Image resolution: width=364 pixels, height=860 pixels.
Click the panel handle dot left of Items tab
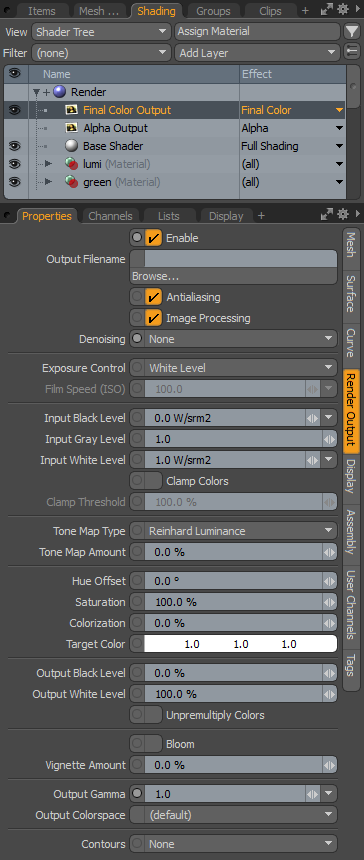click(7, 9)
